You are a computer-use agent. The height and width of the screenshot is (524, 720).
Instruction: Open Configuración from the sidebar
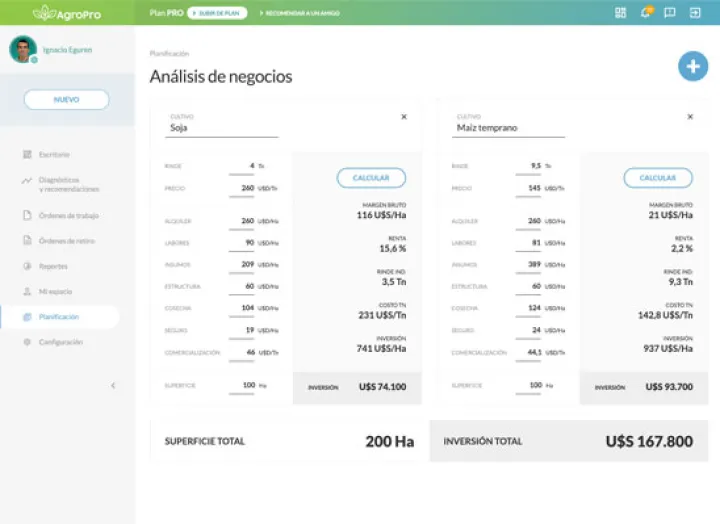[60, 342]
